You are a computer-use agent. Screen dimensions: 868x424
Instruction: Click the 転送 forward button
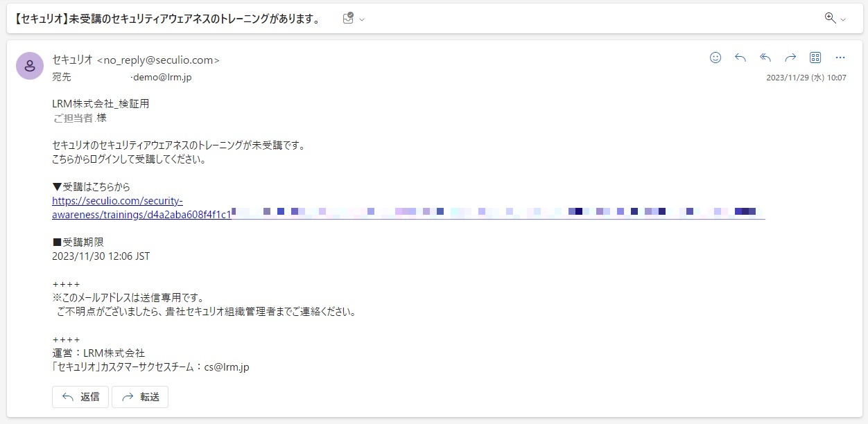[140, 397]
